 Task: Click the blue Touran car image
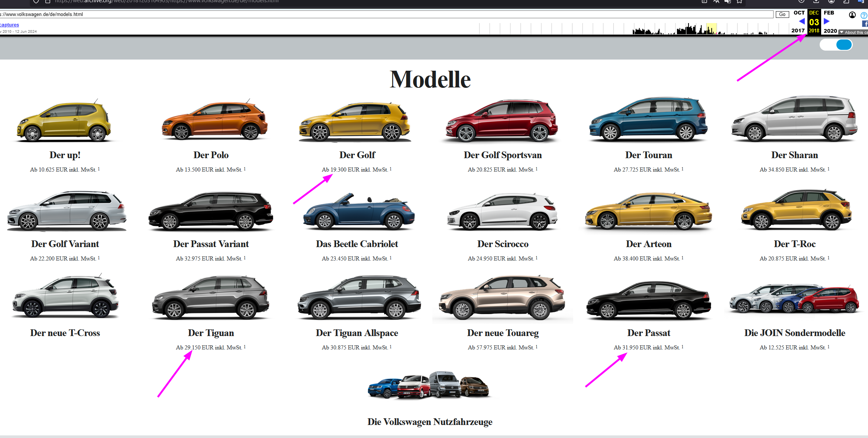coord(649,120)
